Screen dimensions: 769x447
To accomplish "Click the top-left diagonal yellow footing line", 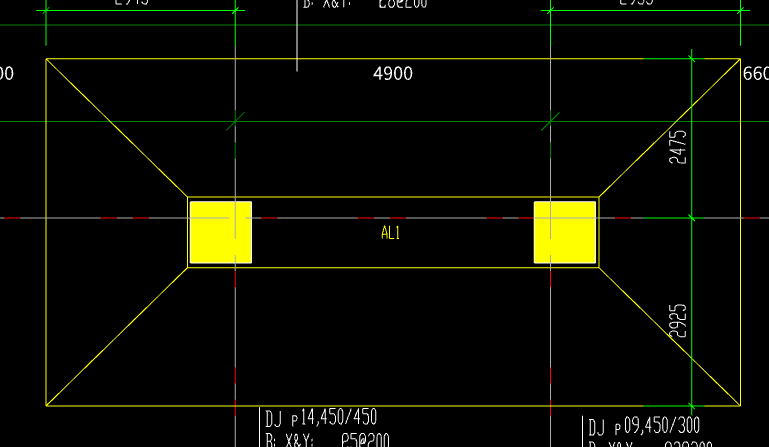I will (117, 128).
